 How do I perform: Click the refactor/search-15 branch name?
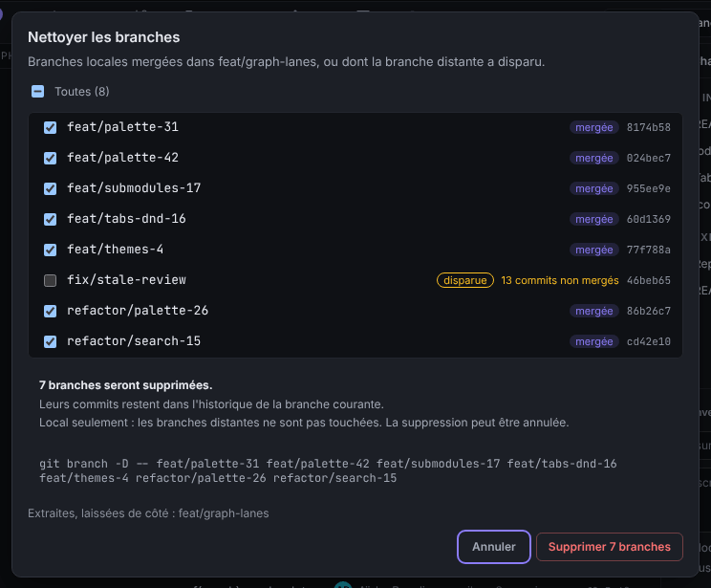[x=134, y=341]
